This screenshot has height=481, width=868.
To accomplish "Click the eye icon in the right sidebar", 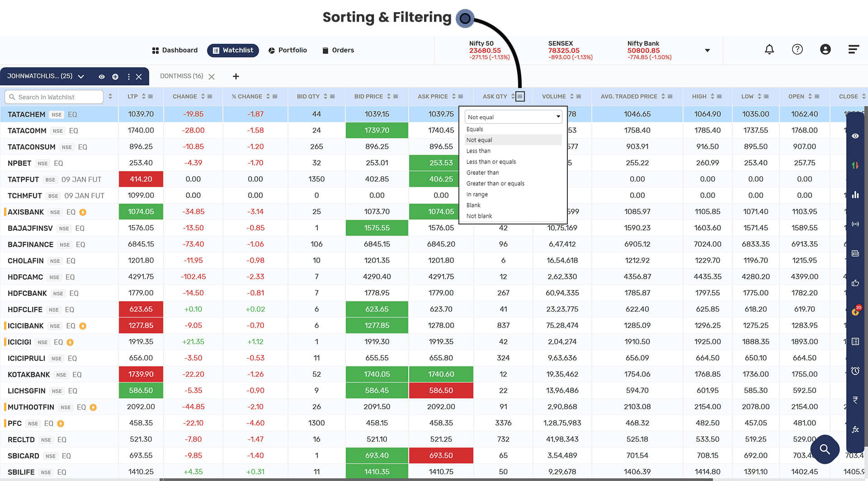I will click(855, 136).
